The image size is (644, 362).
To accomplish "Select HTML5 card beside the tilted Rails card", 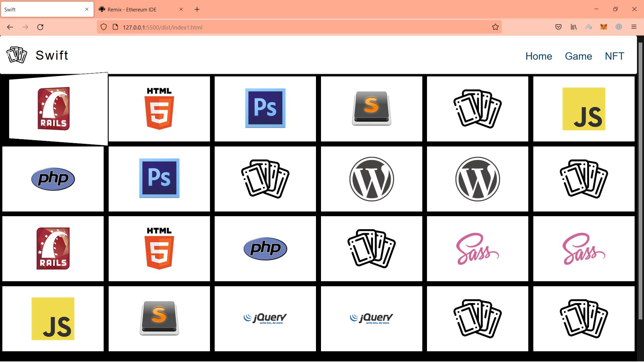I will click(x=159, y=109).
